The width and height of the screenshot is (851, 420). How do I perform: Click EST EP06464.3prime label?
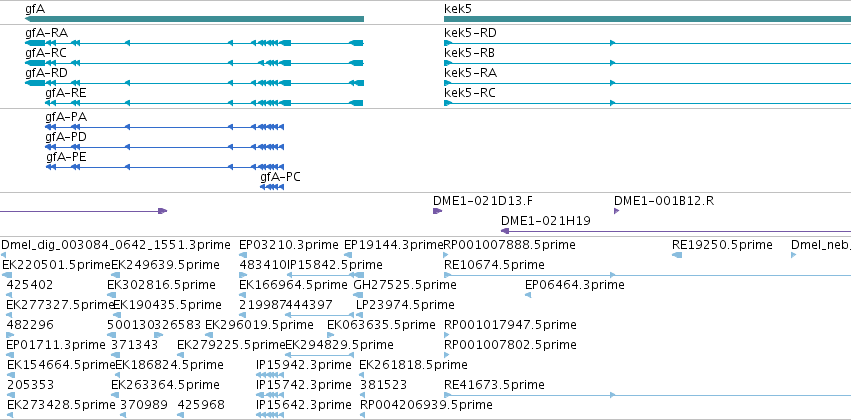pos(575,285)
